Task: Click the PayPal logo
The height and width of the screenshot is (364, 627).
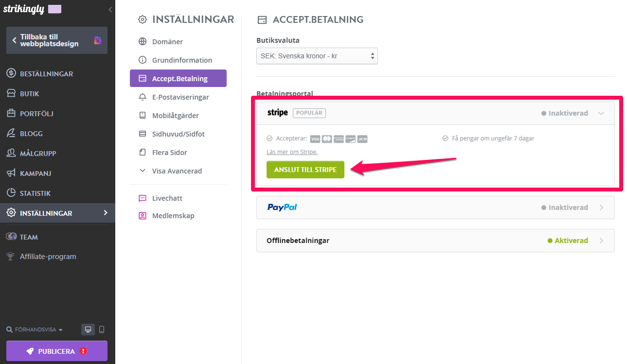Action: coord(282,208)
